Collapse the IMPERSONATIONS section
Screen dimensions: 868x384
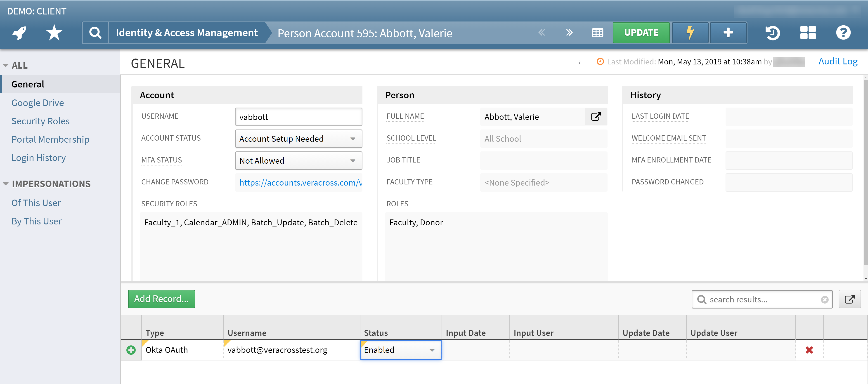pyautogui.click(x=5, y=184)
